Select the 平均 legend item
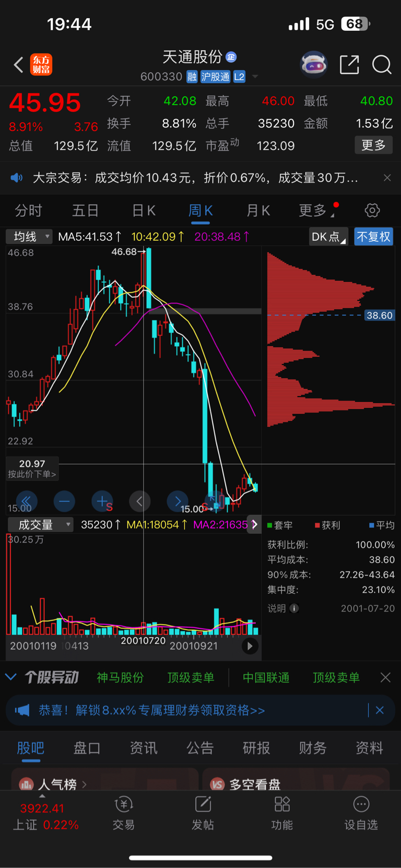This screenshot has height=868, width=401. click(x=382, y=525)
